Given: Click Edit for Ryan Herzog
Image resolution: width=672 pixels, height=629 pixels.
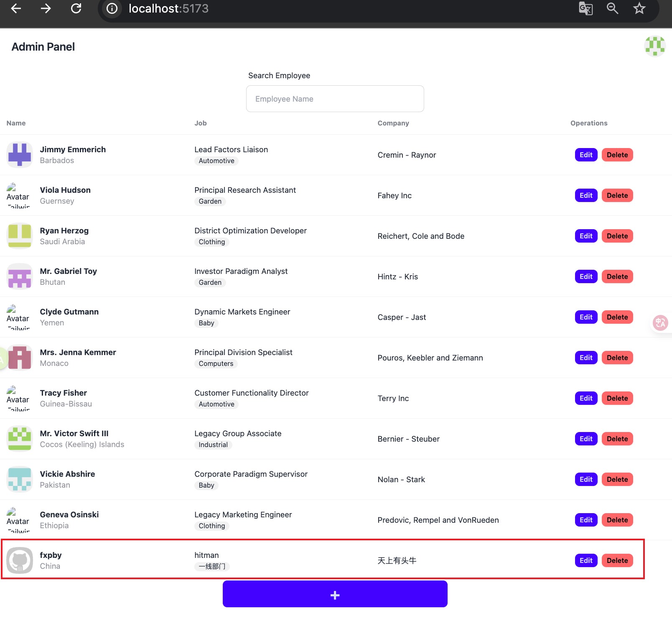Looking at the screenshot, I should pyautogui.click(x=586, y=236).
